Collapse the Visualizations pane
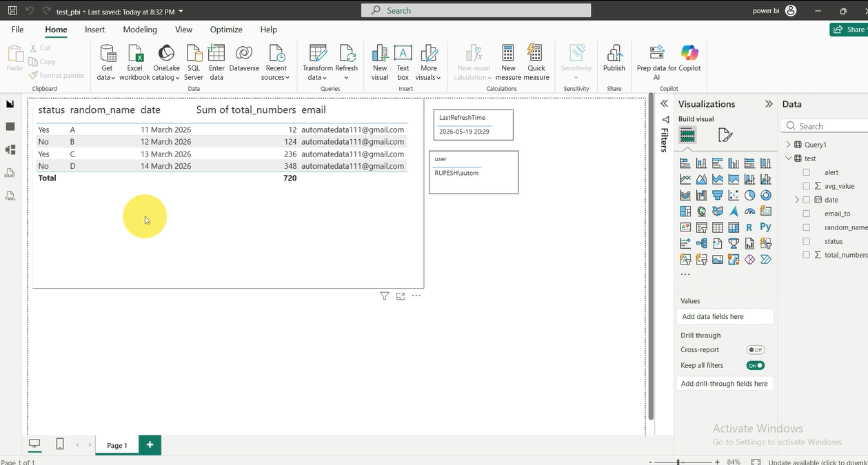The height and width of the screenshot is (465, 868). click(769, 104)
